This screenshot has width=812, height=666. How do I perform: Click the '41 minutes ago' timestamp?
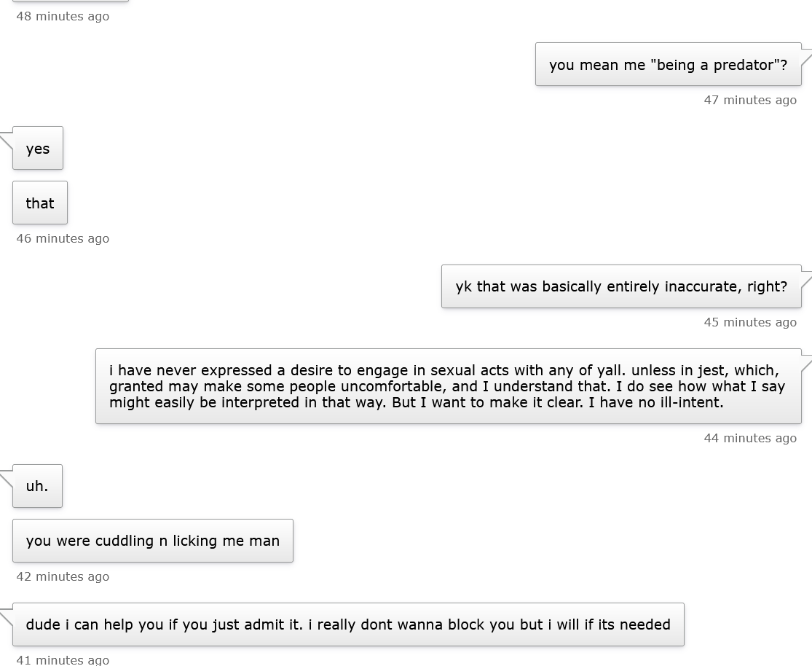[63, 659]
